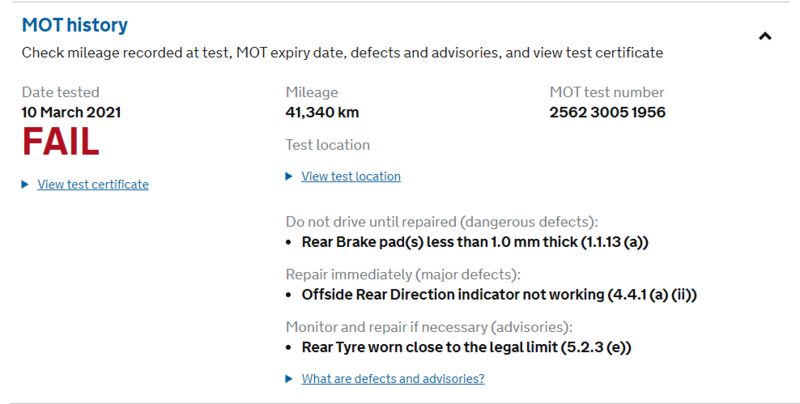Open the View test location link
800x404 pixels.
(x=351, y=176)
